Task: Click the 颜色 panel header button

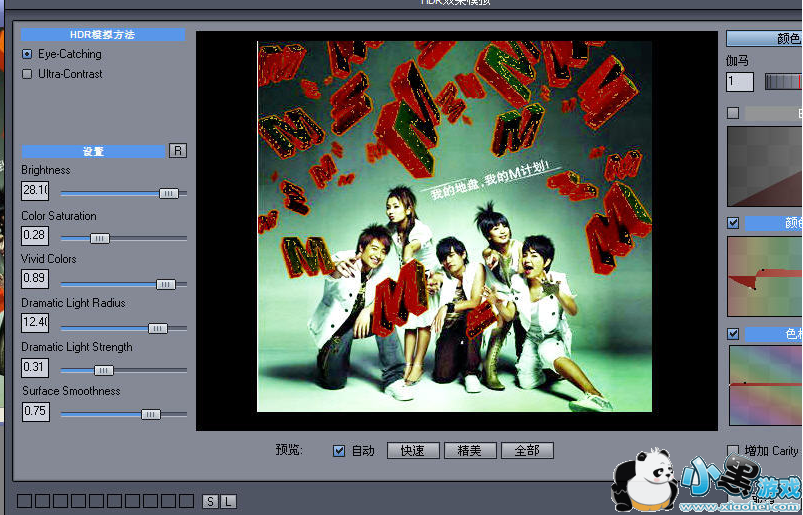Action: coord(764,38)
